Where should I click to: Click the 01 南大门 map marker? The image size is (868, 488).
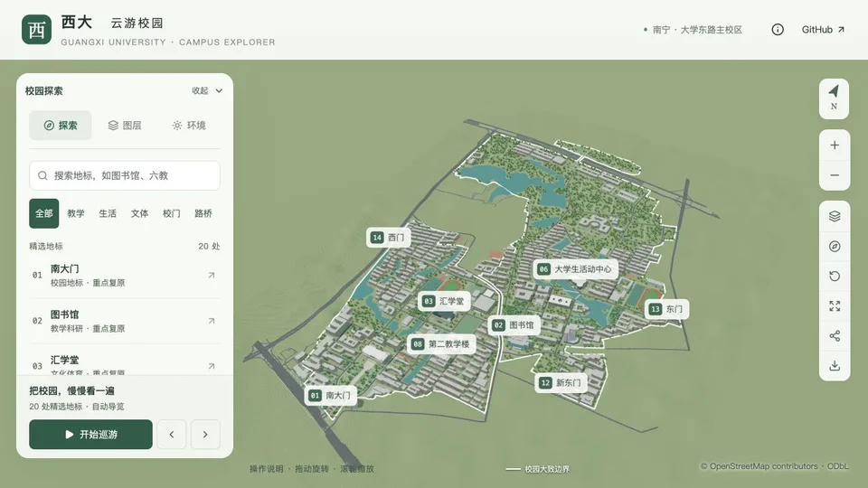click(331, 395)
